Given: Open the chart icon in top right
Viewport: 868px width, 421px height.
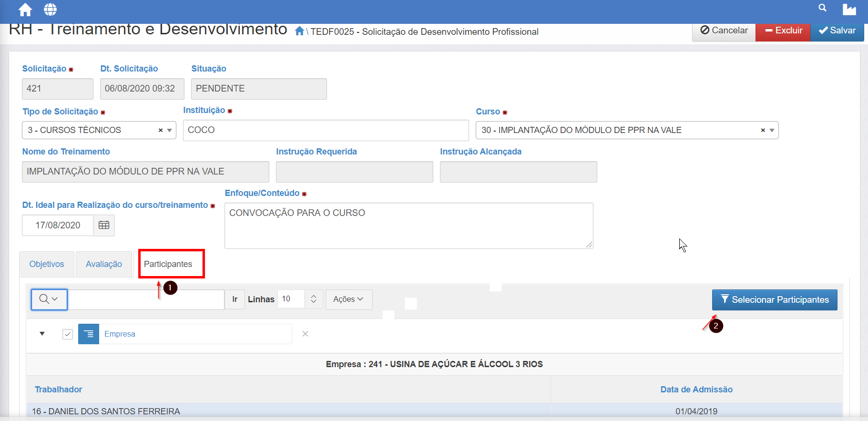Looking at the screenshot, I should coord(849,10).
